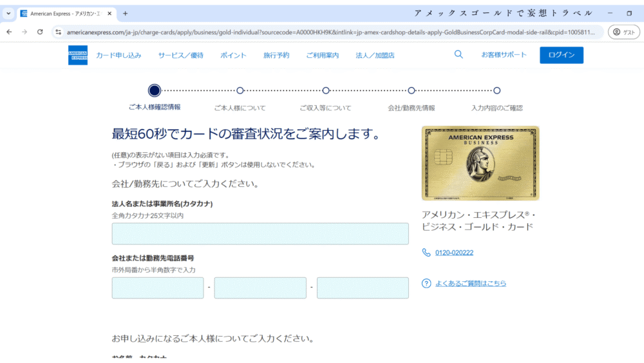Click the first phone number field
Image resolution: width=644 pixels, height=363 pixels.
(x=158, y=288)
